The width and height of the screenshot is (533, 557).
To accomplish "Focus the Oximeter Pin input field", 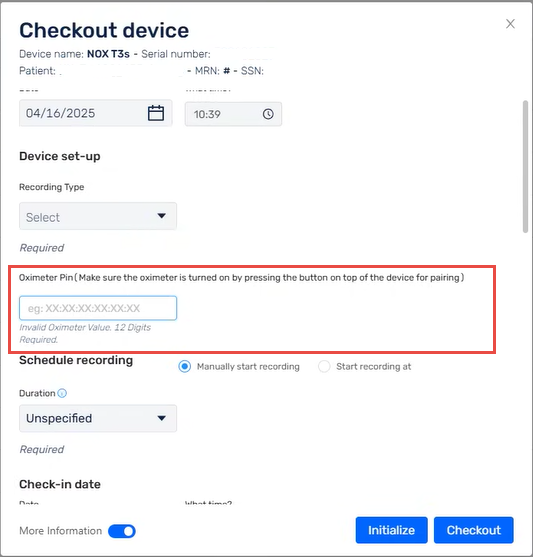I will tap(98, 308).
